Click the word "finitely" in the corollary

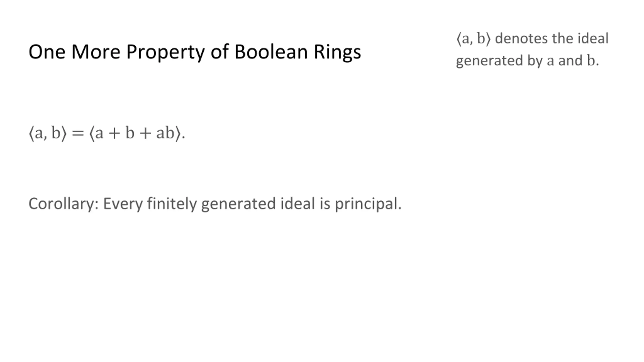click(172, 204)
